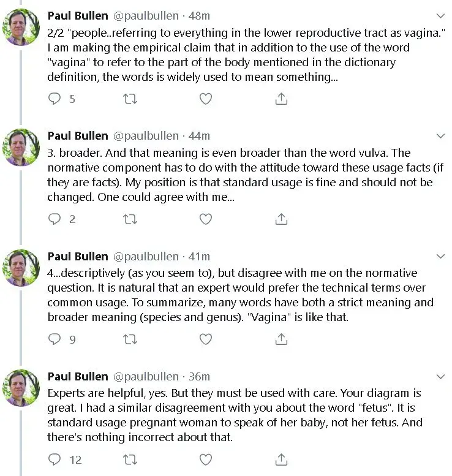Share the tweet posted 44m ago
The height and width of the screenshot is (476, 452).
281,219
